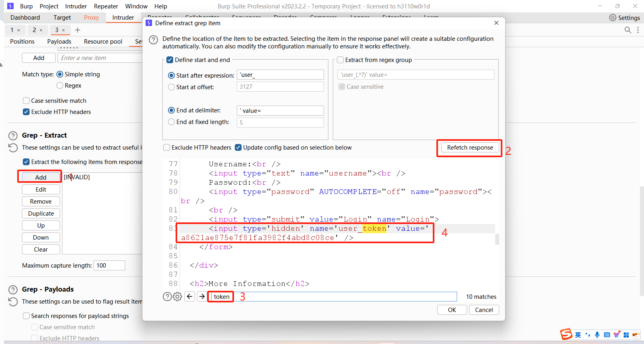This screenshot has width=644, height=344.
Task: Open the Help menu
Action: 161,6
